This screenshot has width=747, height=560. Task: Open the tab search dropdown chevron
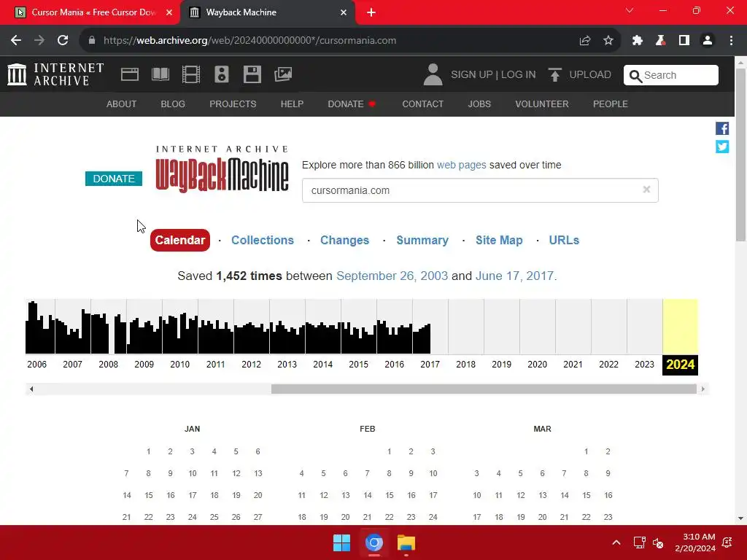click(x=630, y=10)
